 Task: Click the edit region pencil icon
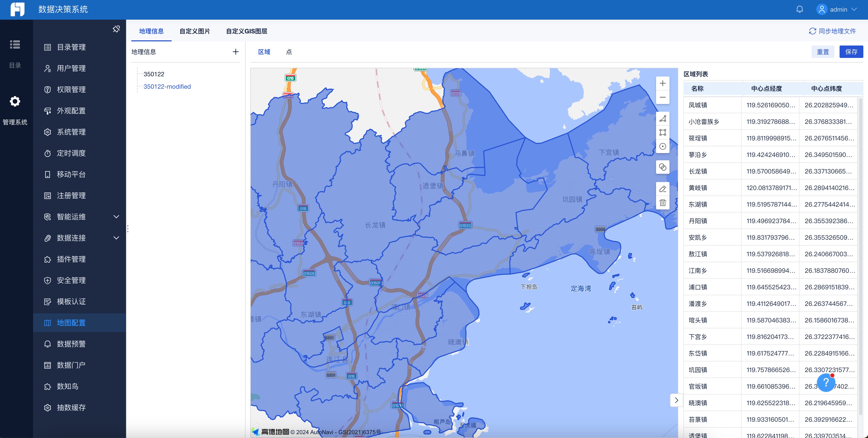tap(663, 189)
